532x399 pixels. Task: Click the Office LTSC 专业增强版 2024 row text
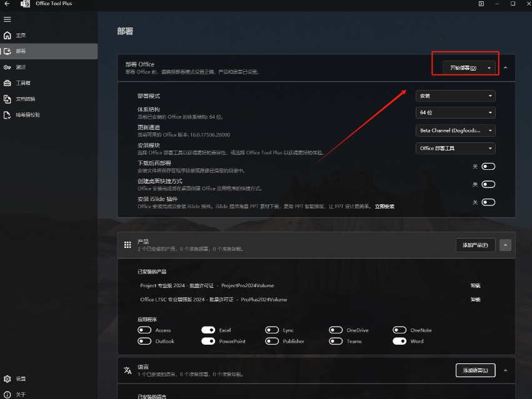[214, 300]
